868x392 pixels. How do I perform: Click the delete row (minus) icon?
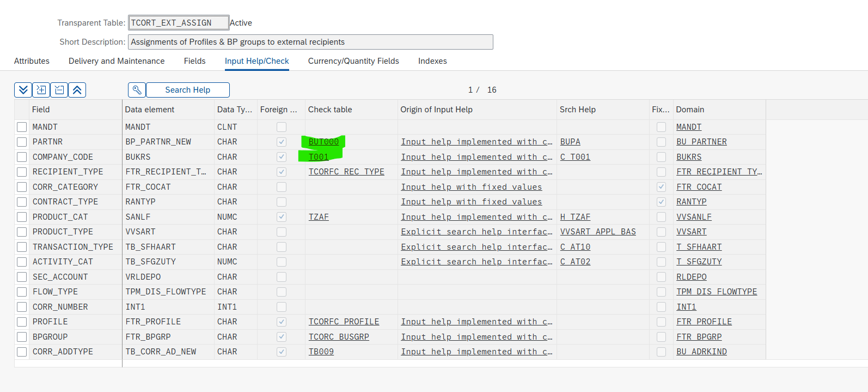[59, 90]
